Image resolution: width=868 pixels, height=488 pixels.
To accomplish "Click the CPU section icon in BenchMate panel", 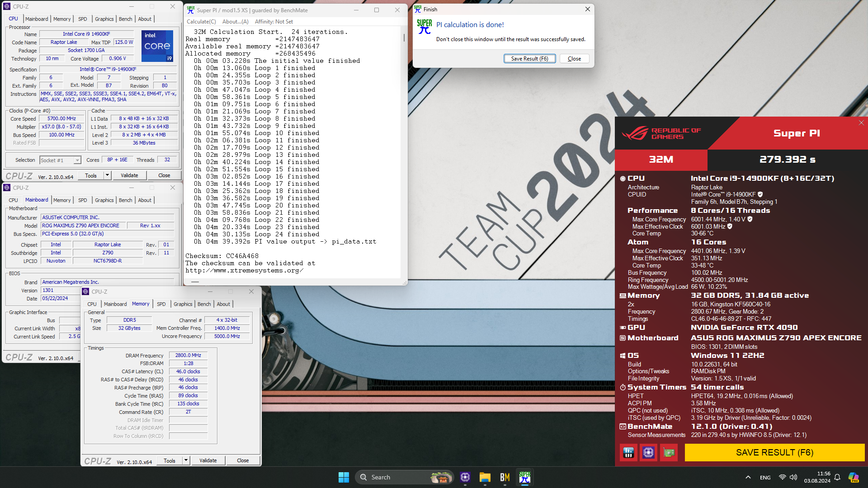I will [x=623, y=178].
